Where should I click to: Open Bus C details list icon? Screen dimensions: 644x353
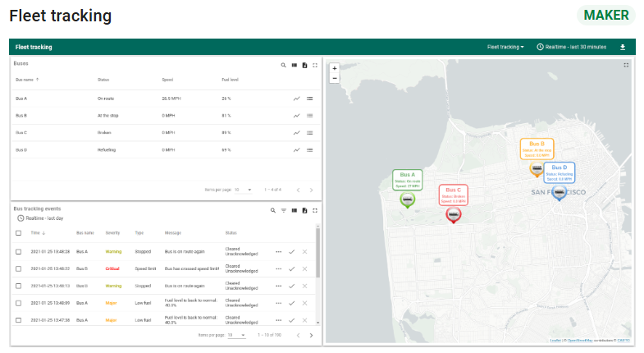tap(310, 132)
